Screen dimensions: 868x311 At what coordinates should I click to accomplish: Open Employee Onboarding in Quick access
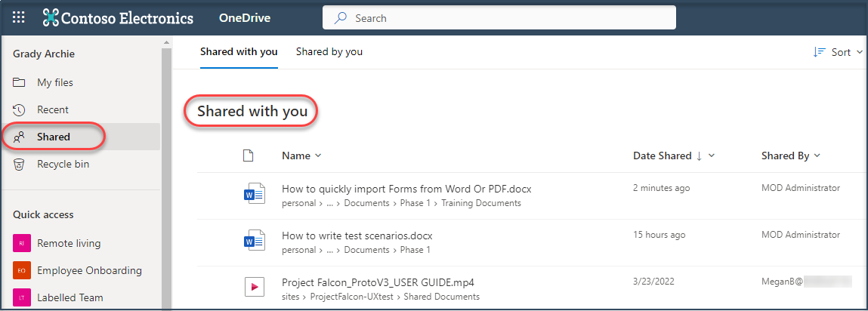tap(89, 270)
